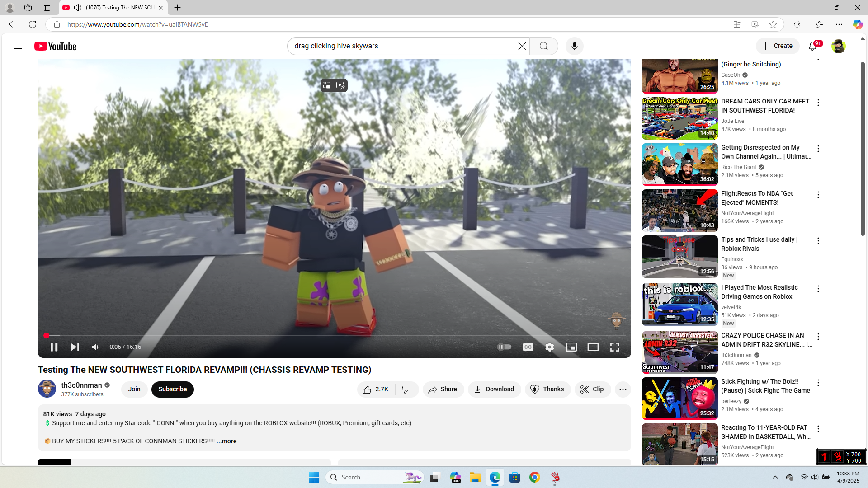Open the DREAM CARS ONLY CAR MEET thumbnail
The width and height of the screenshot is (868, 488).
click(679, 118)
